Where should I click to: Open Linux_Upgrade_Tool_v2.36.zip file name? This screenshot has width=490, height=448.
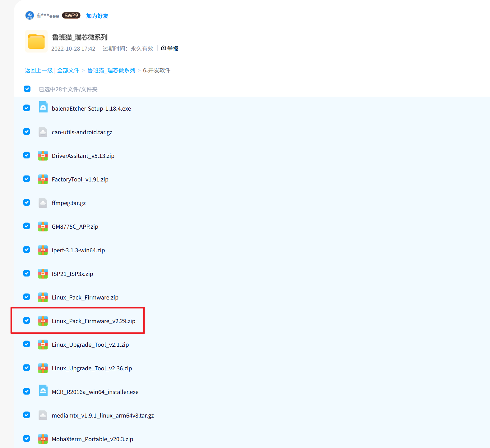point(92,368)
